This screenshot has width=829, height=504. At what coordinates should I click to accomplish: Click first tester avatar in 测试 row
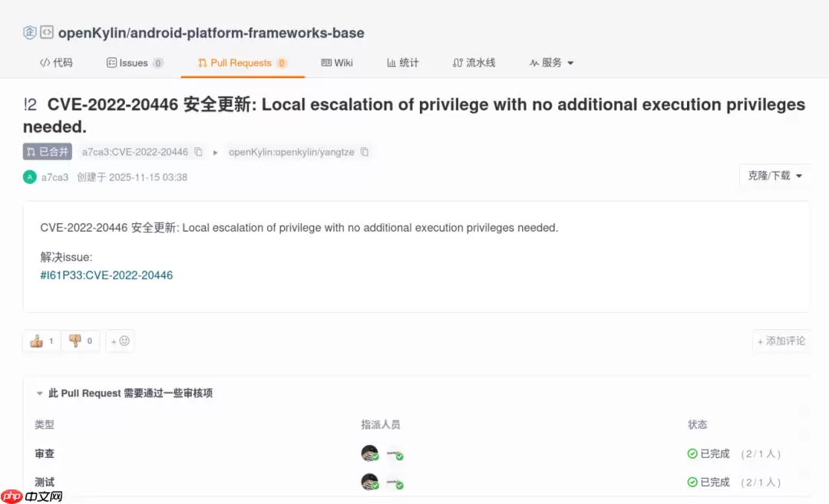369,482
